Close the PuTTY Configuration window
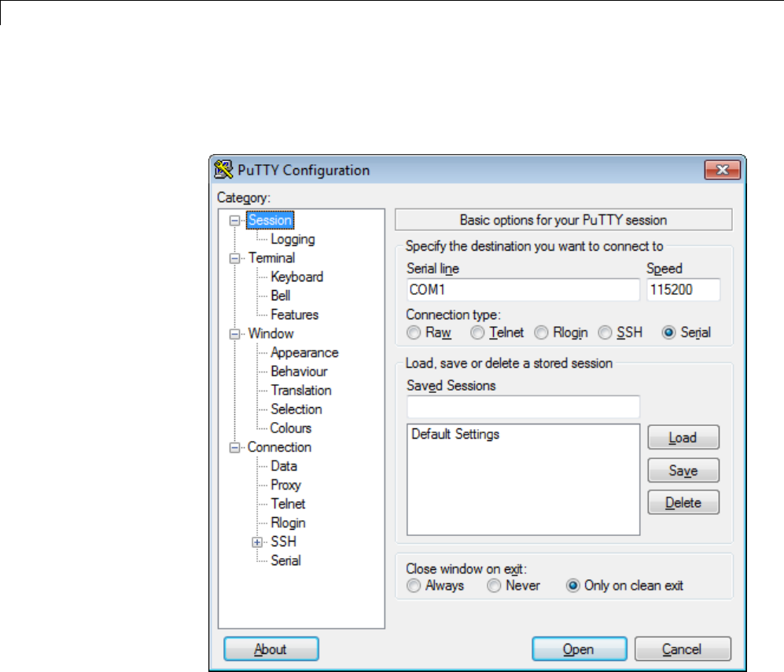Viewport: 784px width, 672px height. click(722, 170)
